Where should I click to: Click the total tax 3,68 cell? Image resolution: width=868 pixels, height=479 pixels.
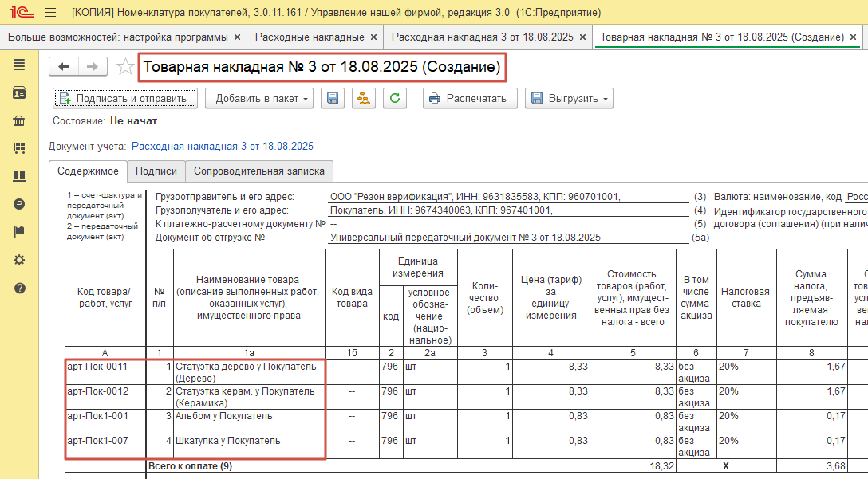tap(812, 465)
